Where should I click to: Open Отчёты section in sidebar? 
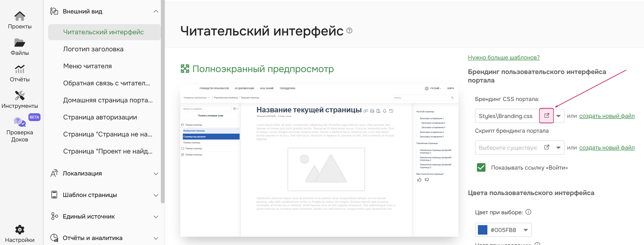[19, 74]
